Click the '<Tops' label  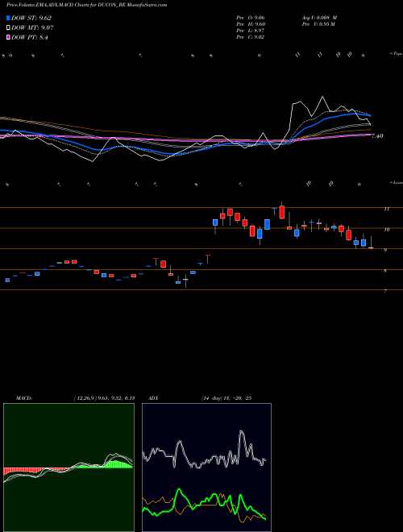pyautogui.click(x=396, y=54)
